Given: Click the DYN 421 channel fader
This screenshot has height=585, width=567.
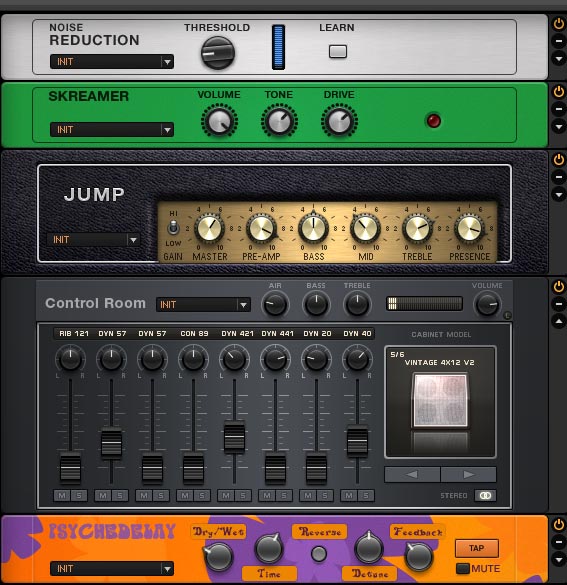Looking at the screenshot, I should [x=234, y=437].
